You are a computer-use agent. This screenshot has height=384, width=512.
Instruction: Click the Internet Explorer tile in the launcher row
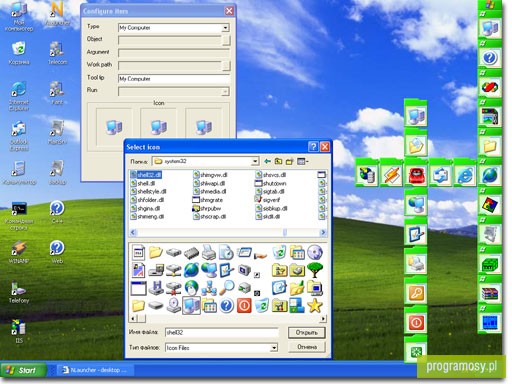tap(465, 174)
